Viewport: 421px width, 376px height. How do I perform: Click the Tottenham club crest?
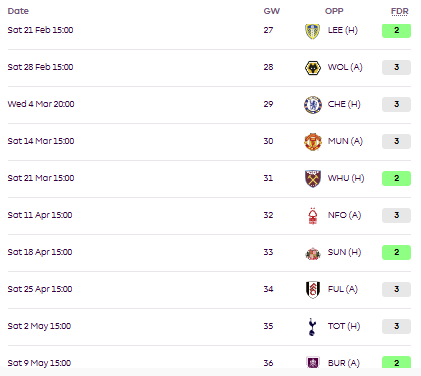tap(312, 327)
